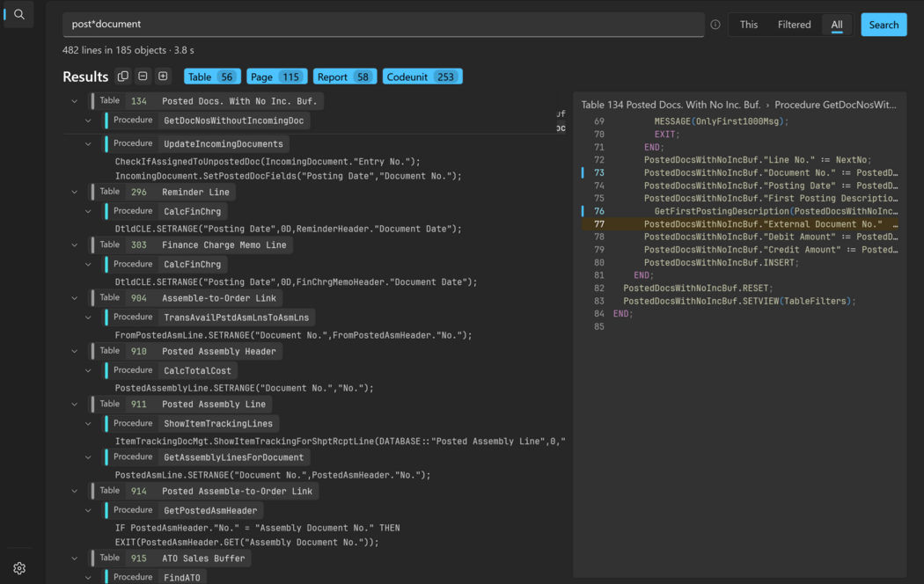Select Table 911 Posted Assembly Line result

[x=181, y=405]
